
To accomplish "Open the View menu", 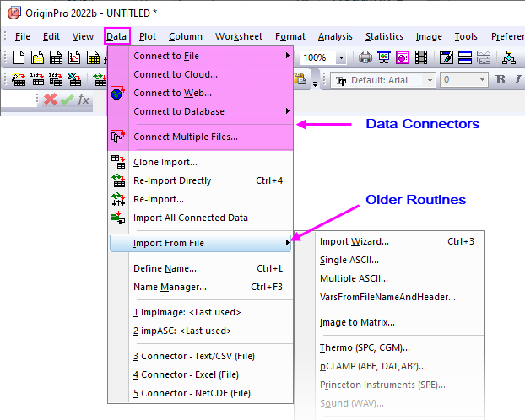I will pyautogui.click(x=83, y=36).
